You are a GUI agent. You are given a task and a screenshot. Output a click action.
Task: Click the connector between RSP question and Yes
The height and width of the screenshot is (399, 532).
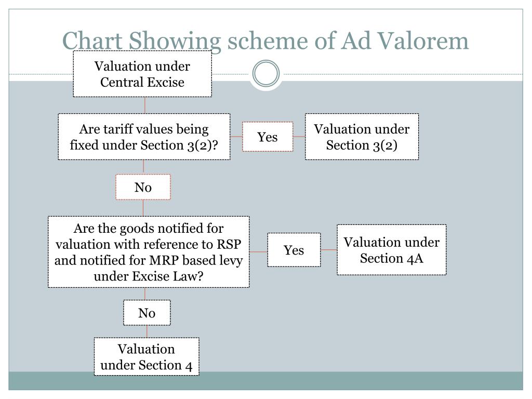(x=259, y=252)
